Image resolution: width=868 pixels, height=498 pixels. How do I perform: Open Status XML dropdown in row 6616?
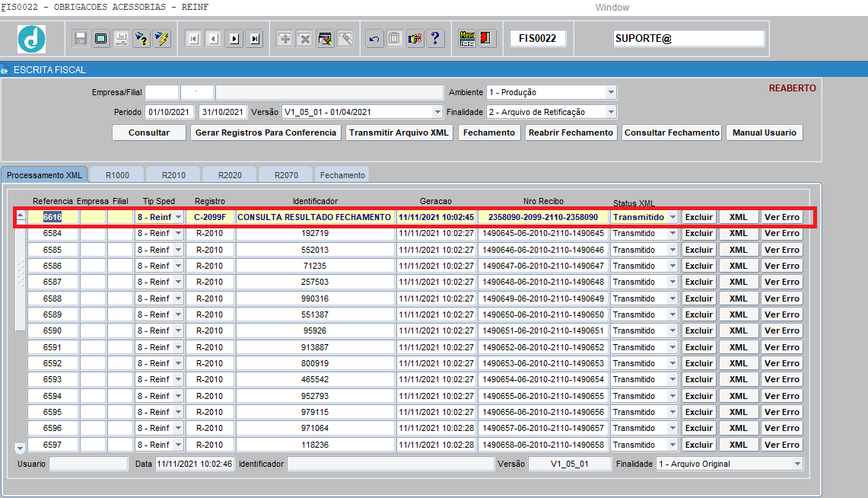[x=672, y=217]
